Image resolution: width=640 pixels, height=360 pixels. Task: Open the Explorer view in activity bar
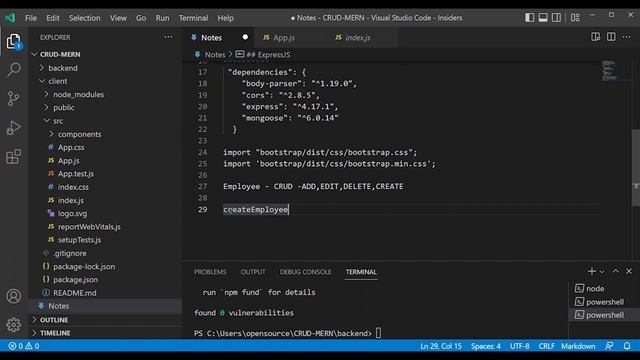[x=13, y=42]
